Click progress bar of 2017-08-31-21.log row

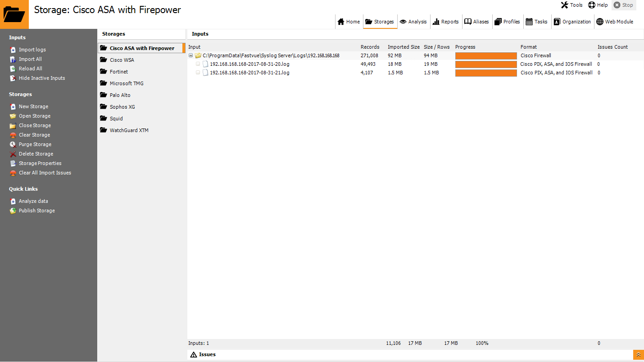[486, 73]
